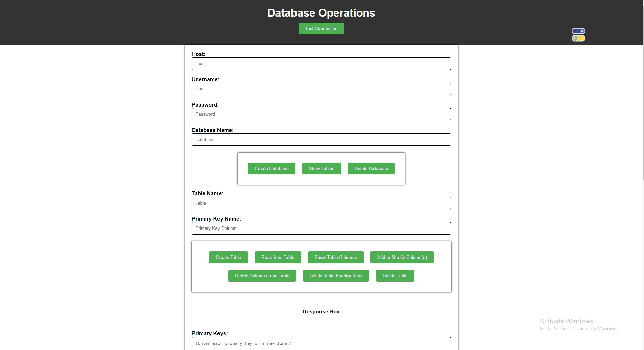This screenshot has height=350, width=644.
Task: Click the Primary Key Name: label
Action: tap(216, 219)
